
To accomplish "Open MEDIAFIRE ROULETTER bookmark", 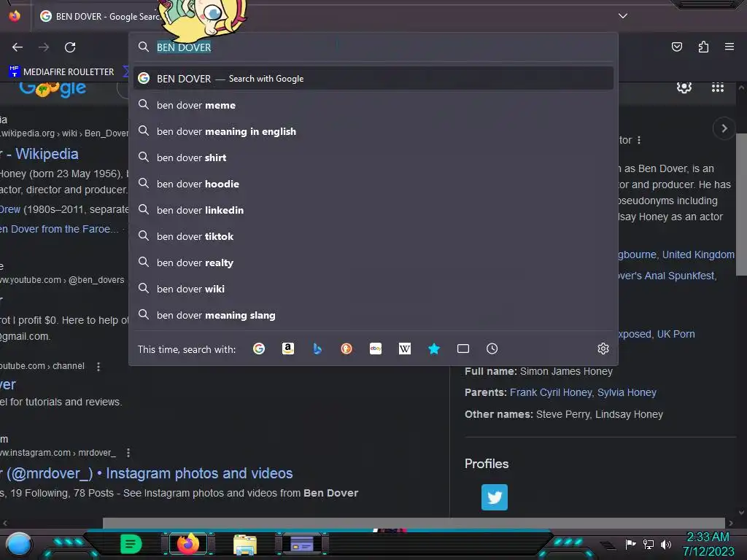I will click(x=61, y=72).
